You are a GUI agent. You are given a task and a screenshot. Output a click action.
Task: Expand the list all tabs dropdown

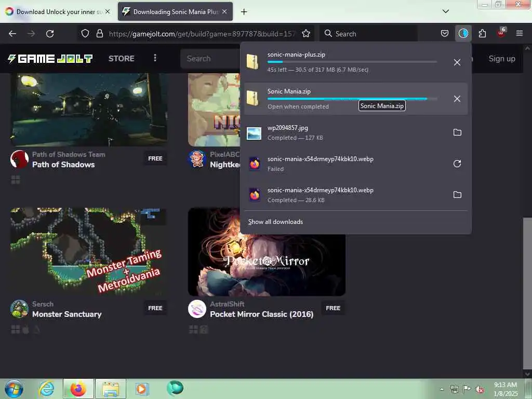tap(445, 11)
